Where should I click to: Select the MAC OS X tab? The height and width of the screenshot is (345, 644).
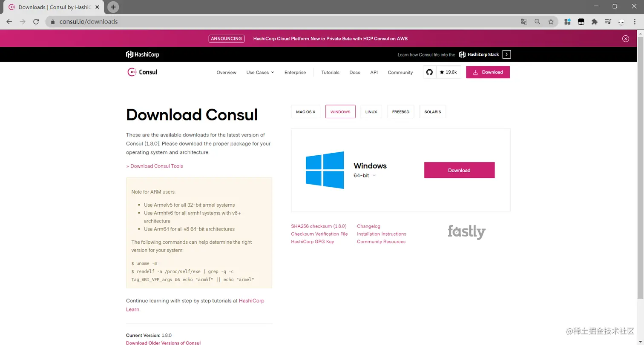(306, 112)
